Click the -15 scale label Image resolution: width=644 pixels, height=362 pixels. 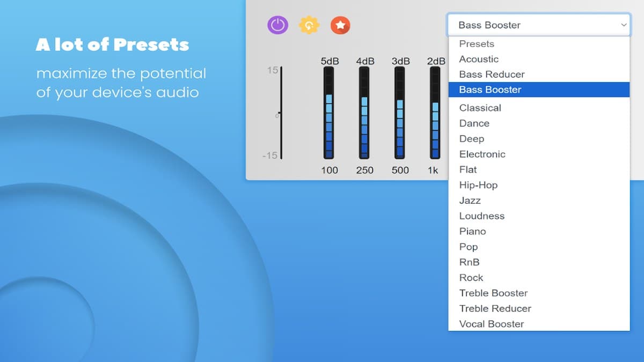click(270, 156)
